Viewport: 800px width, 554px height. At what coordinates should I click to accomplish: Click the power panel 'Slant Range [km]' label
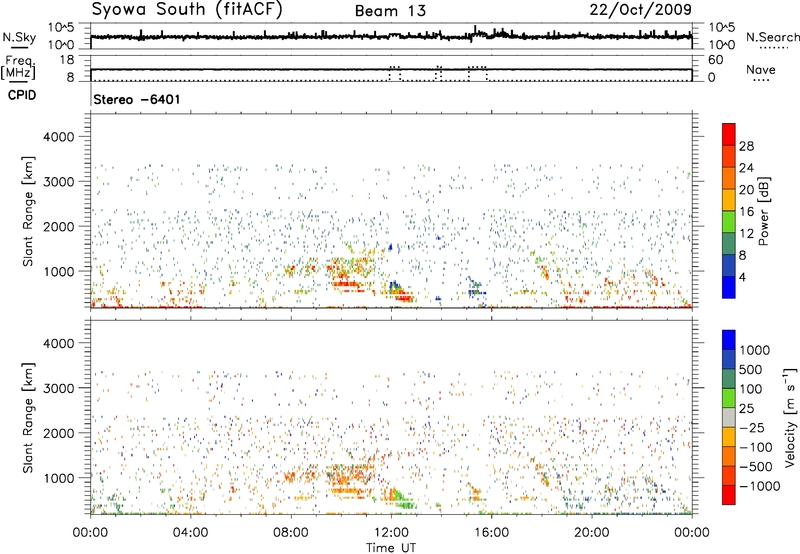tap(28, 211)
